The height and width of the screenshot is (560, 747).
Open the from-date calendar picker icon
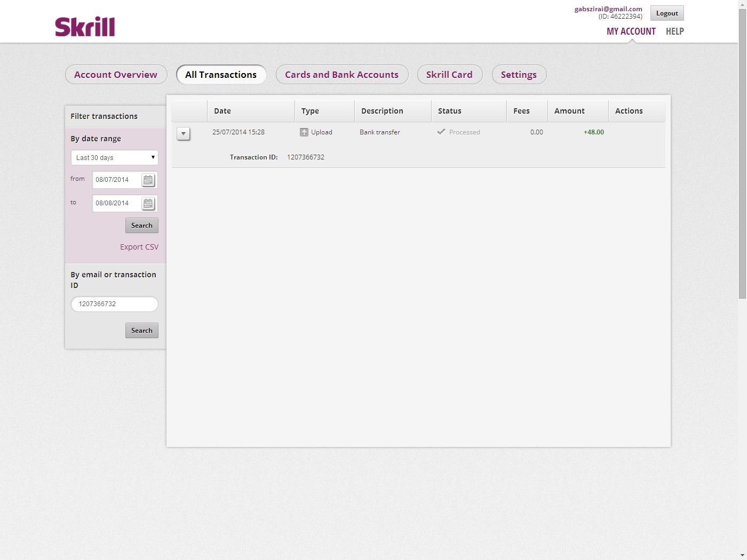148,180
